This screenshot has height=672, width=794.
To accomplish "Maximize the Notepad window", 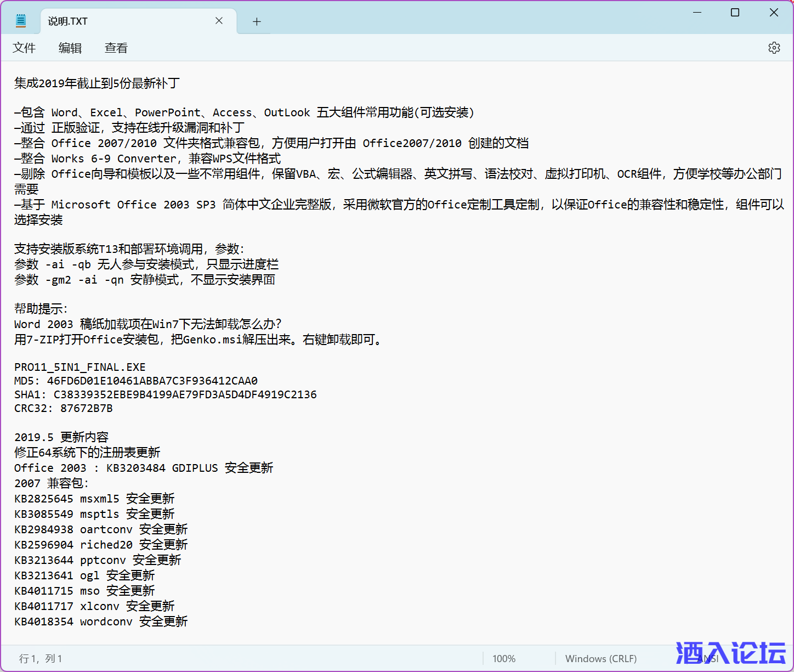I will coord(735,12).
